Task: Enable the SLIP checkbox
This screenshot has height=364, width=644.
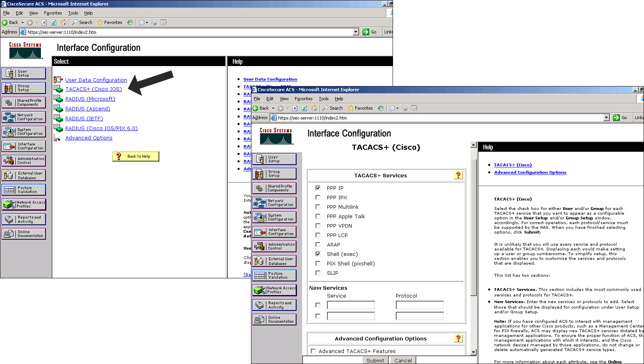Action: [318, 273]
